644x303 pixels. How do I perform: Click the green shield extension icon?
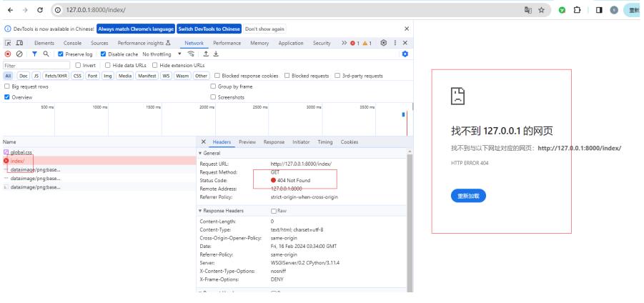(562, 10)
